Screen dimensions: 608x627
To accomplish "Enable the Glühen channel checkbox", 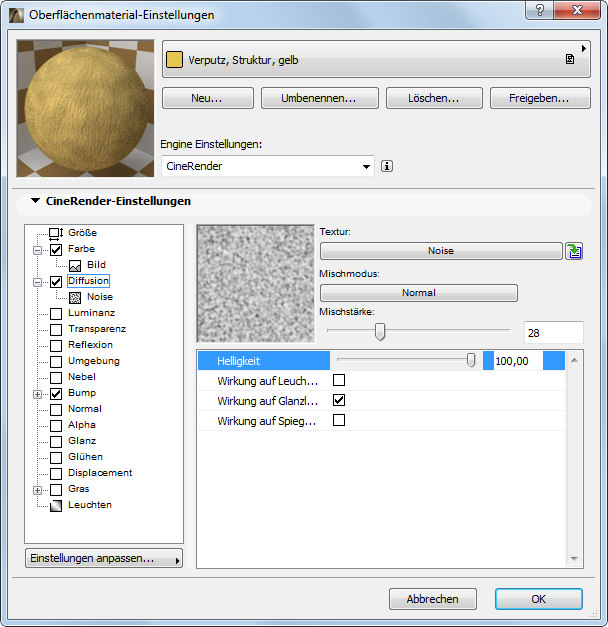I will tap(56, 458).
